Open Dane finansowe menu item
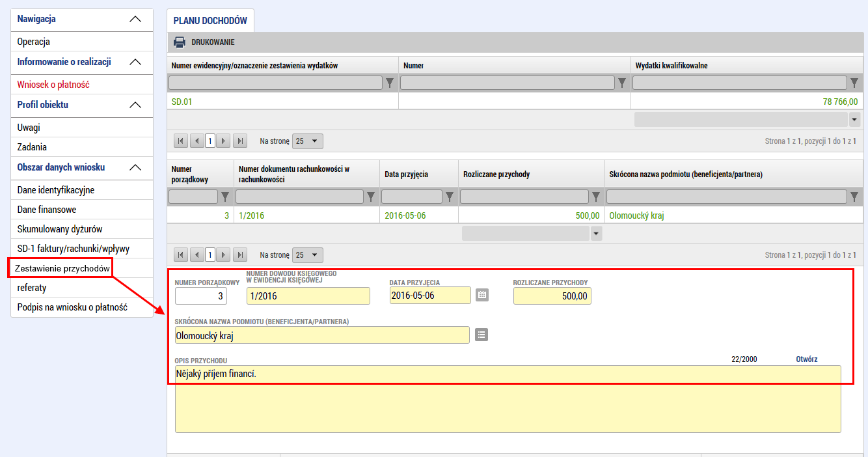Screen dimensions: 868x457 tap(82, 210)
